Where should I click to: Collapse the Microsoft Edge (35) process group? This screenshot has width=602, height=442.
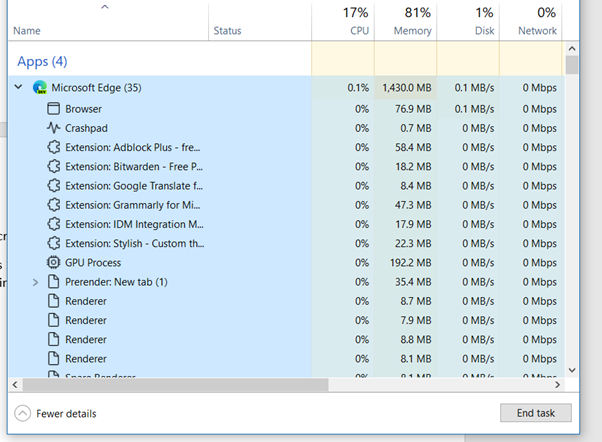pos(18,87)
